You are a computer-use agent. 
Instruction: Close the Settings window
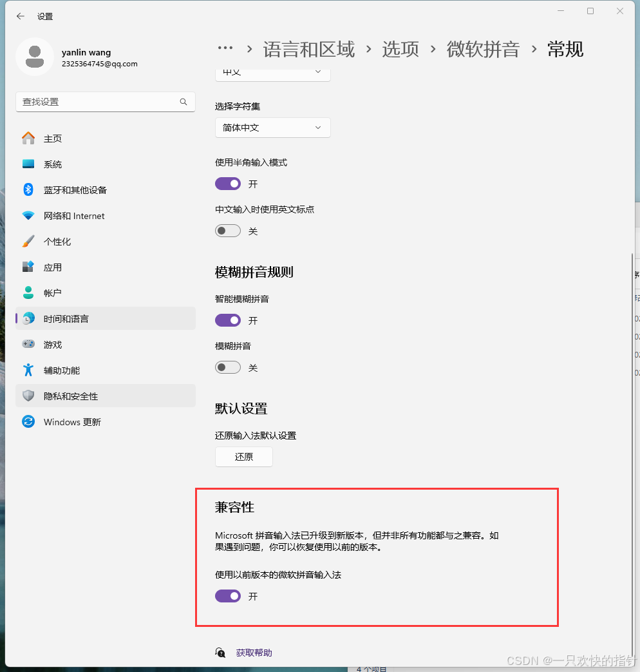620,11
